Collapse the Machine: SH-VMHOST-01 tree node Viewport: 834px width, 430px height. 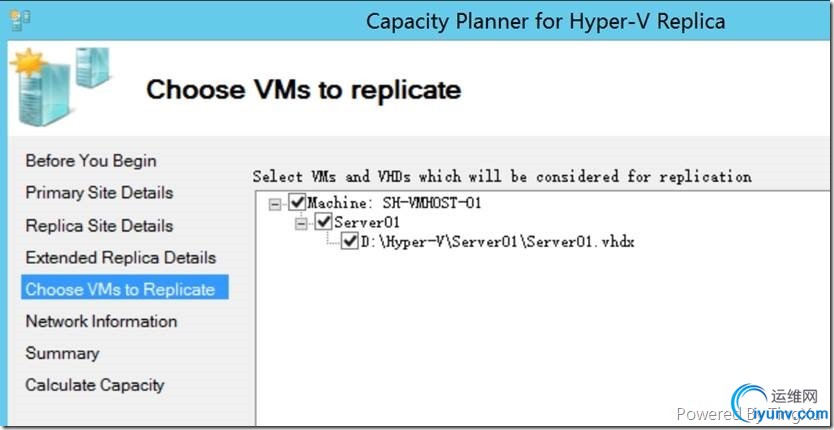[275, 203]
